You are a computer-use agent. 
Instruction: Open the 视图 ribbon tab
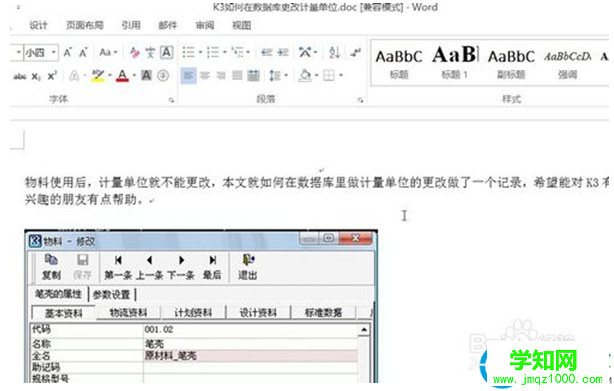click(x=242, y=25)
